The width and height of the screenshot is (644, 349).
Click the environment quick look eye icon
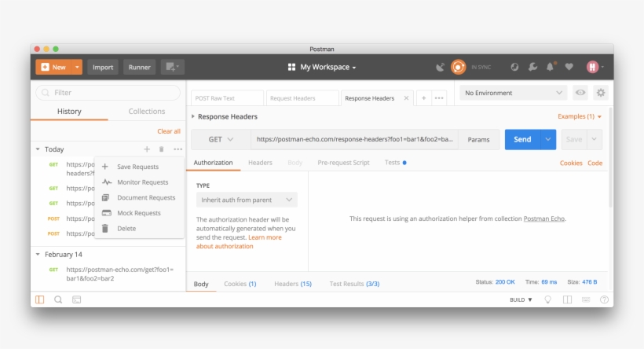580,93
